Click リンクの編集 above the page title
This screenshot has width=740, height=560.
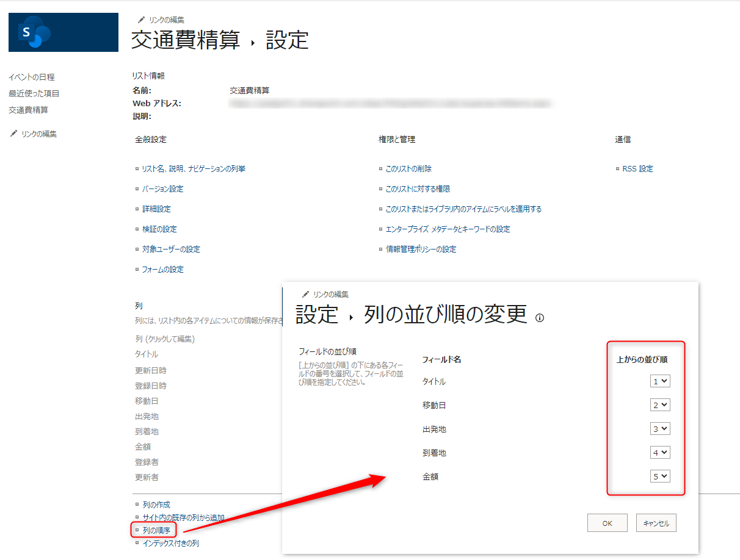coord(167,20)
